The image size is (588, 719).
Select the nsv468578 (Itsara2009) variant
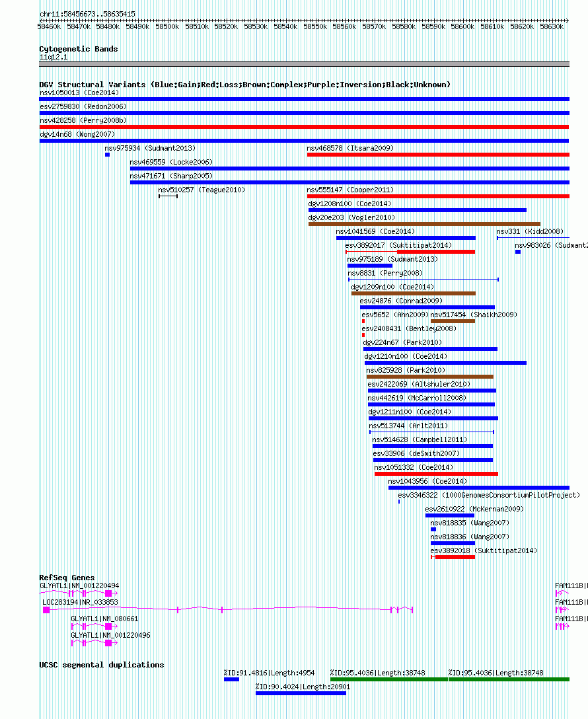pos(438,155)
